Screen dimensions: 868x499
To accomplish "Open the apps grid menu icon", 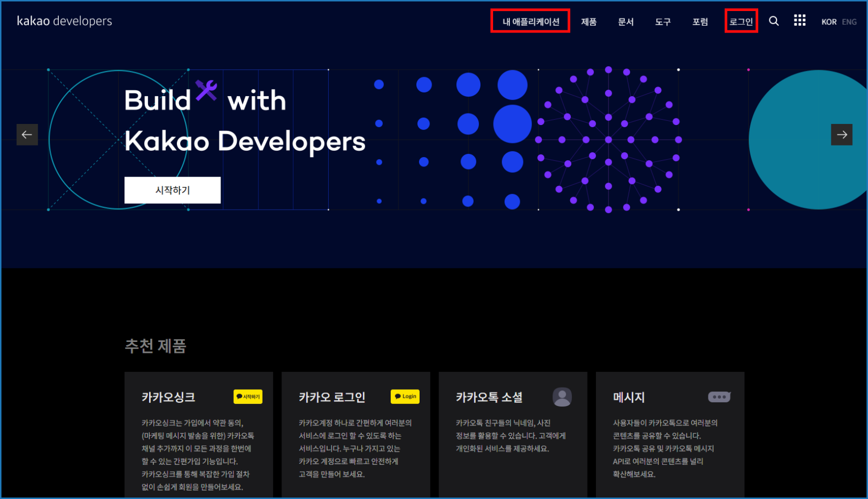I will point(799,20).
